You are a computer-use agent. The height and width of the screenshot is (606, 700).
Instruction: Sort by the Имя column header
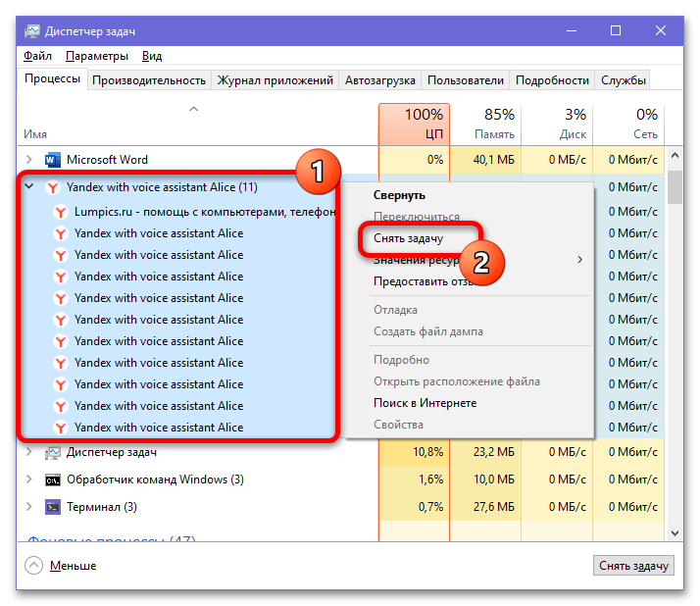coord(198,125)
